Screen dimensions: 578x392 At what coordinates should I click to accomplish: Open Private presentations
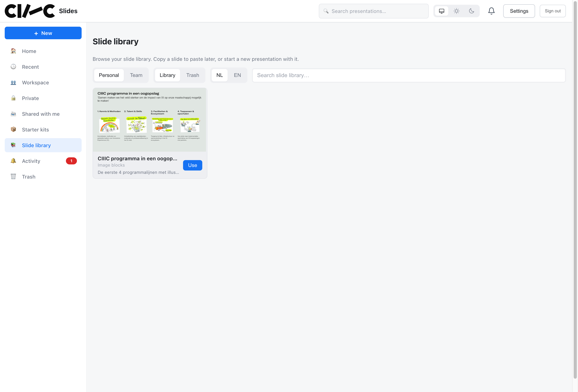[x=43, y=98]
